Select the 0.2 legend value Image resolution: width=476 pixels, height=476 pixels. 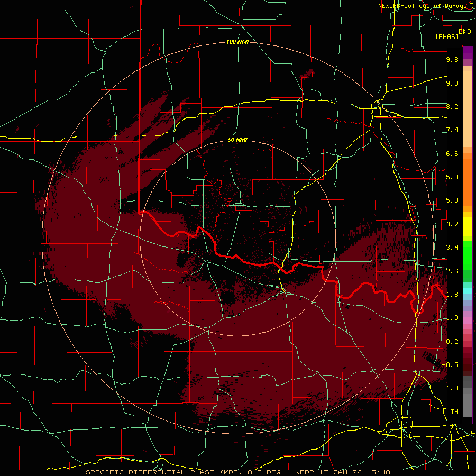(x=452, y=342)
